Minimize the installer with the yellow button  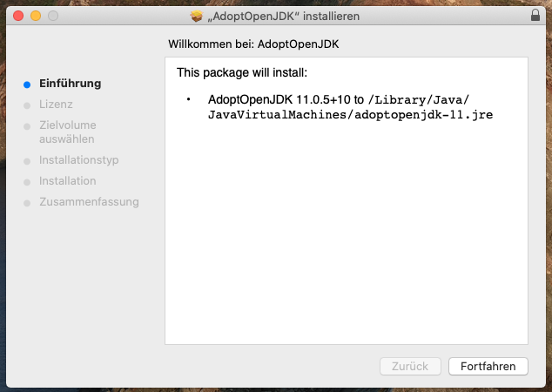(36, 16)
